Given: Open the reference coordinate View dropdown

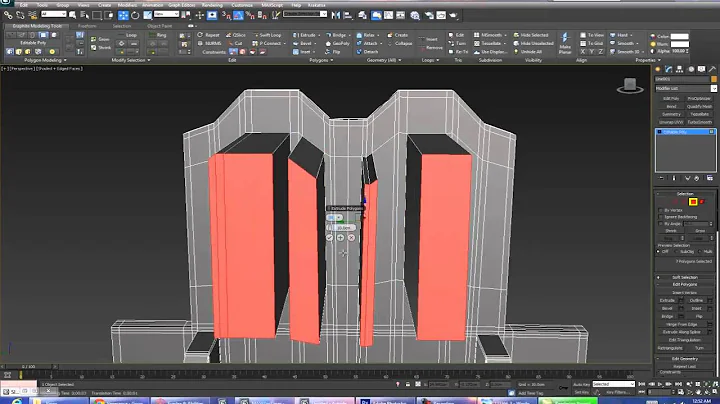Looking at the screenshot, I should [x=166, y=15].
